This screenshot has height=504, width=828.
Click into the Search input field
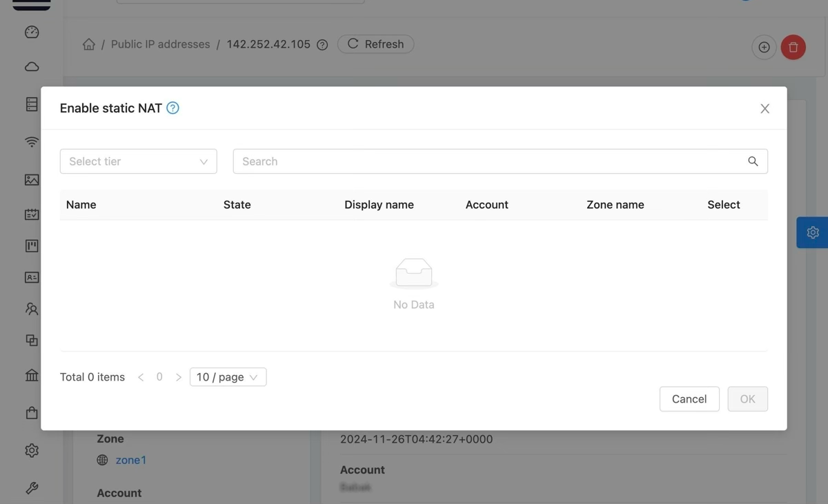[490, 161]
